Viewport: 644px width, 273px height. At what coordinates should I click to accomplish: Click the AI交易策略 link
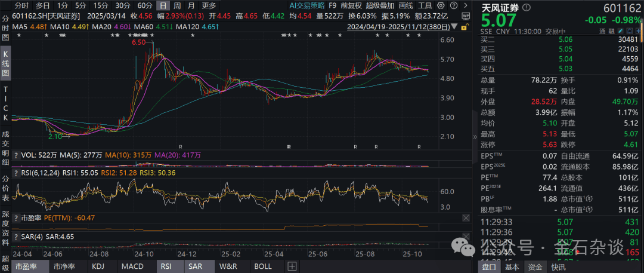pos(306,5)
